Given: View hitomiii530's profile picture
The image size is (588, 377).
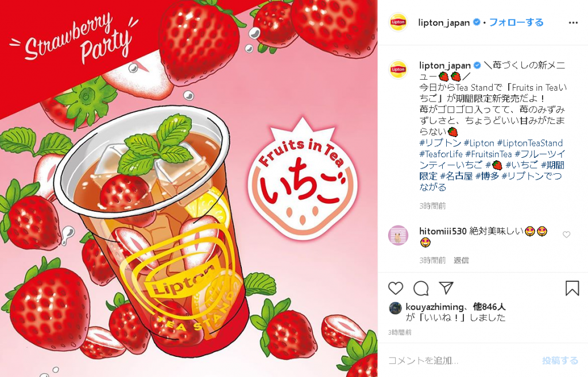Looking at the screenshot, I should [x=398, y=235].
